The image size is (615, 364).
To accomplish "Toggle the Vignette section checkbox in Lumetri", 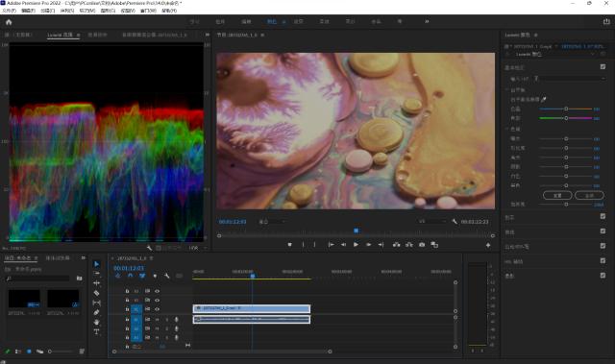I will [x=603, y=276].
